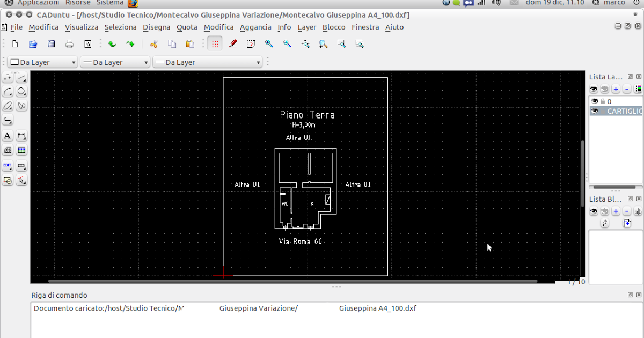644x338 pixels.
Task: Open the ellipse drawing tools
Action: (x=8, y=106)
